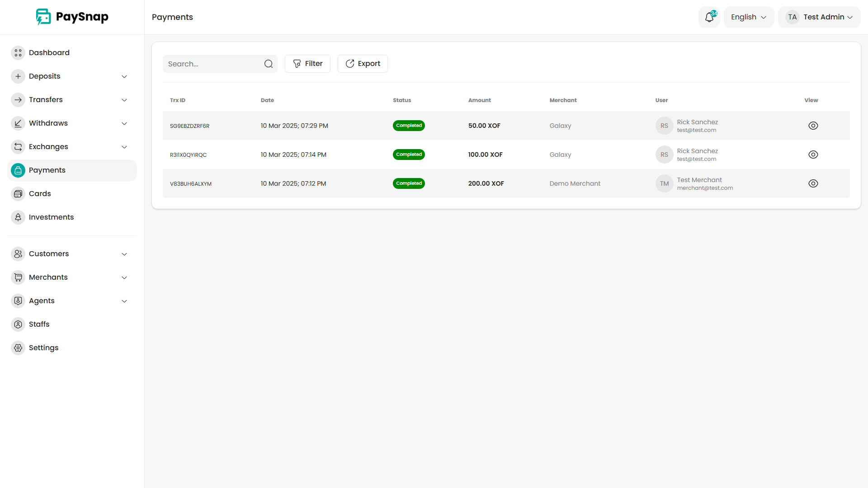
Task: Click the PaySnap logo
Action: pos(72,17)
